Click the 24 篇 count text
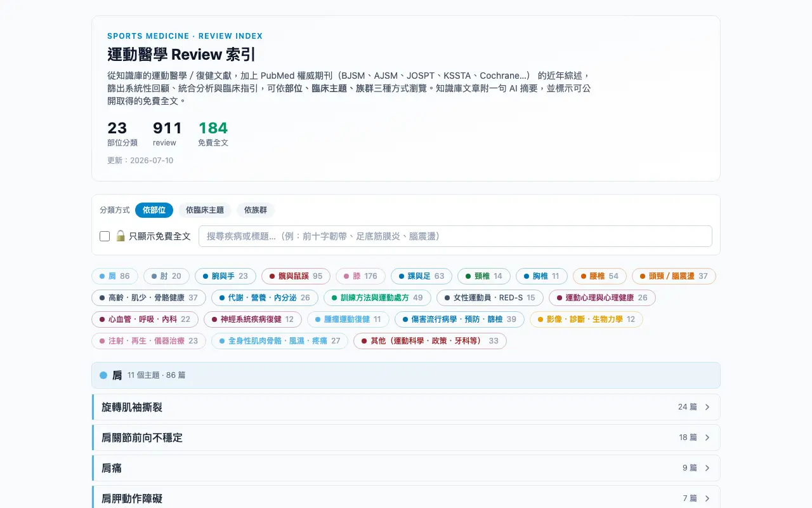The height and width of the screenshot is (508, 812). tap(688, 407)
